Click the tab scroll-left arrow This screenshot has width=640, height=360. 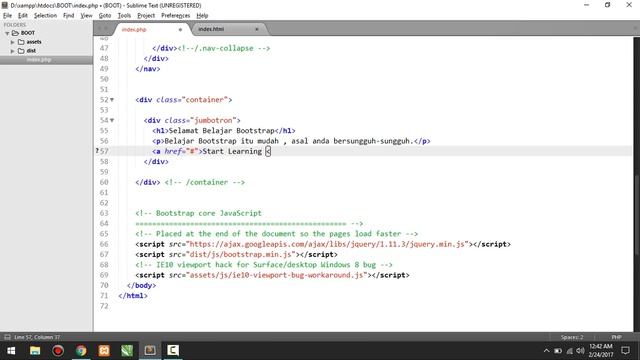(x=99, y=29)
